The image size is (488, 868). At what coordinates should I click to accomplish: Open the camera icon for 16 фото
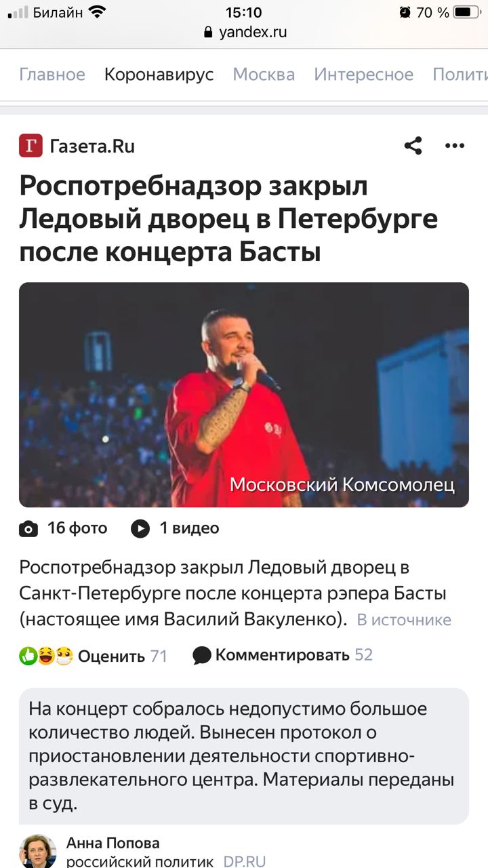pyautogui.click(x=28, y=528)
